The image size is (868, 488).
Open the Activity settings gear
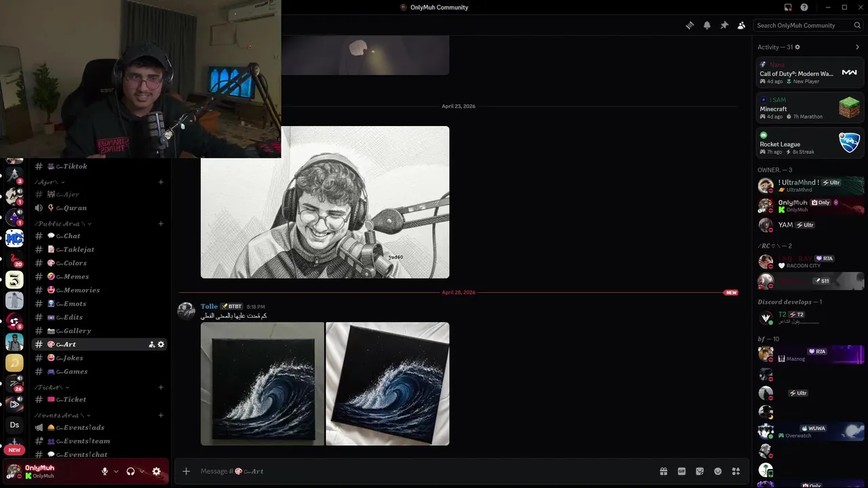pyautogui.click(x=797, y=47)
